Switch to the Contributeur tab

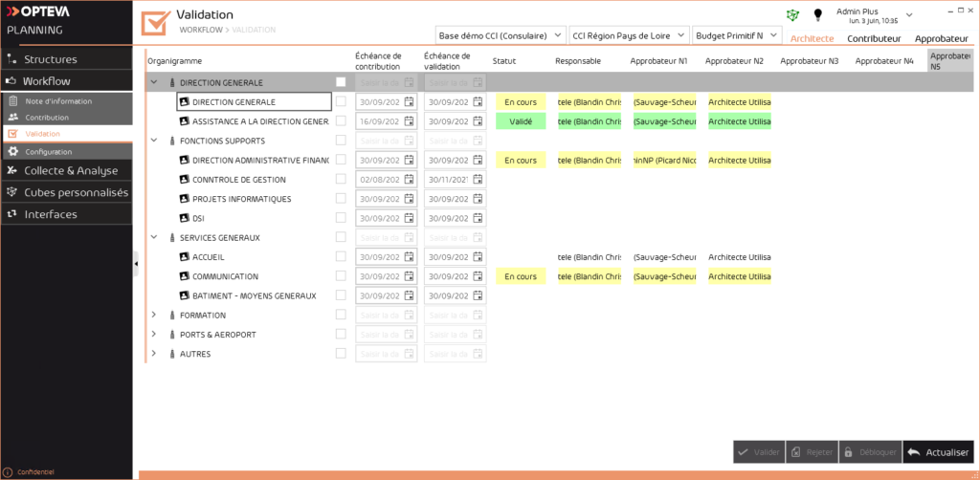click(x=874, y=39)
